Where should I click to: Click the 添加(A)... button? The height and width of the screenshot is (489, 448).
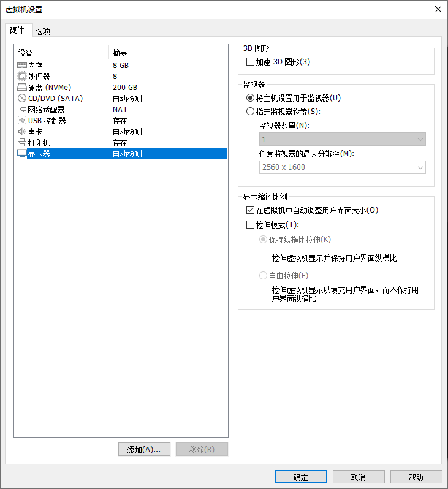pyautogui.click(x=144, y=449)
